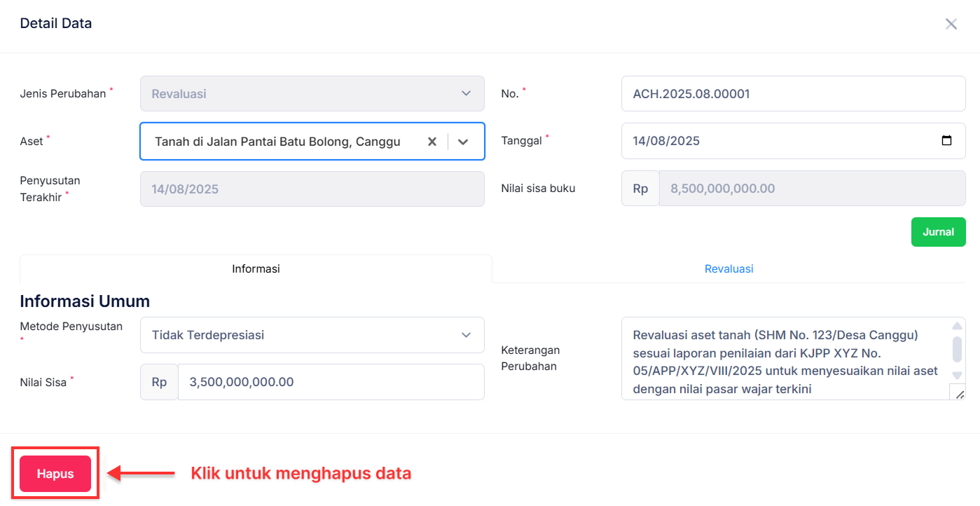This screenshot has width=980, height=506.
Task: Switch to the Revaluasi tab
Action: [x=729, y=268]
